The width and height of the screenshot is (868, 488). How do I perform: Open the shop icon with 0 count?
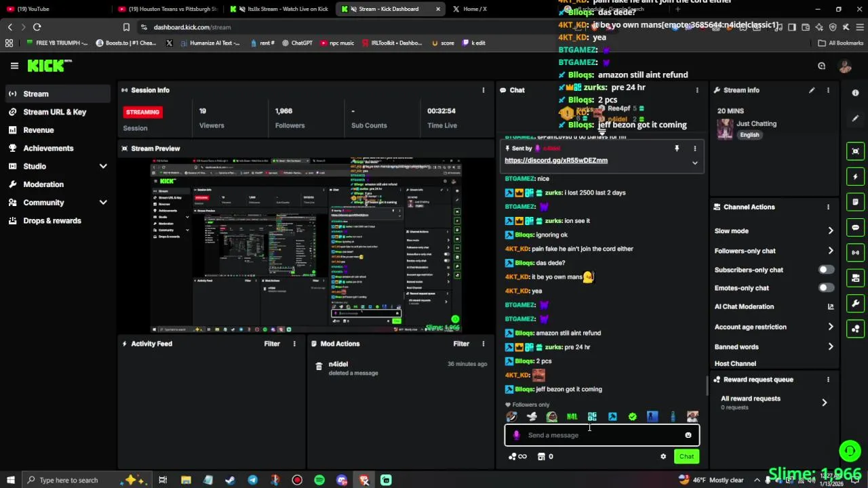click(546, 457)
